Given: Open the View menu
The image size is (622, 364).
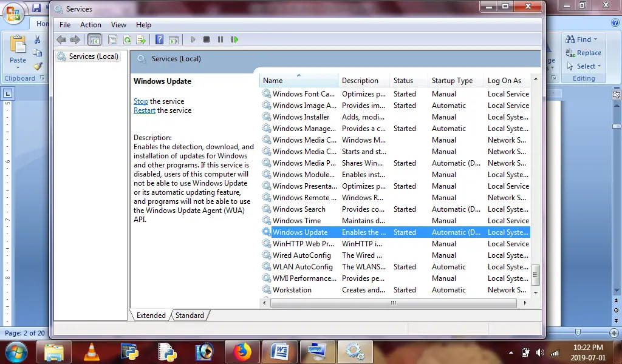Looking at the screenshot, I should point(118,24).
